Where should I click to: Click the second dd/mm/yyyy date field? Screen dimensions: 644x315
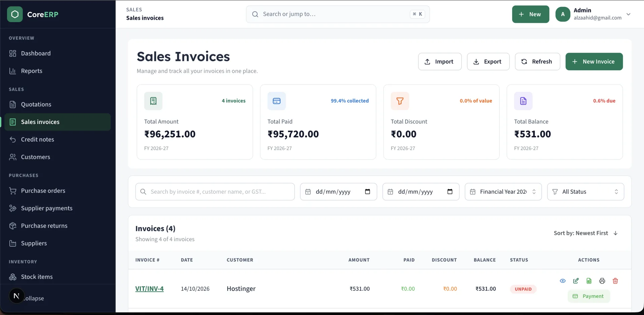pos(421,192)
